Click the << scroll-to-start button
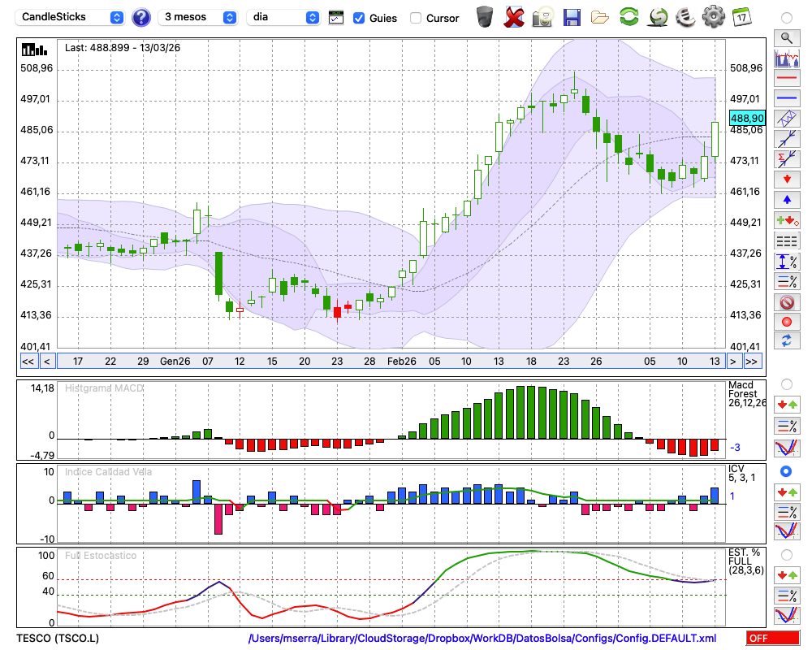This screenshot has height=650, width=812. (x=28, y=362)
